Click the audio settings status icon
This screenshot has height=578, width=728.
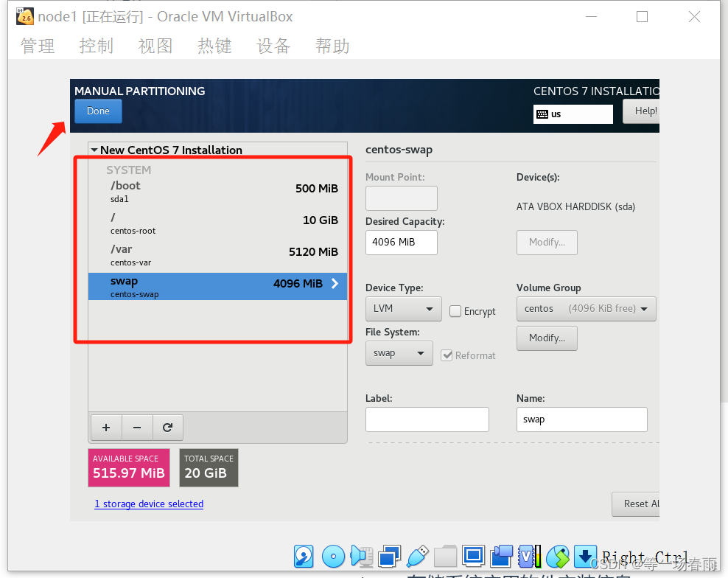click(362, 556)
